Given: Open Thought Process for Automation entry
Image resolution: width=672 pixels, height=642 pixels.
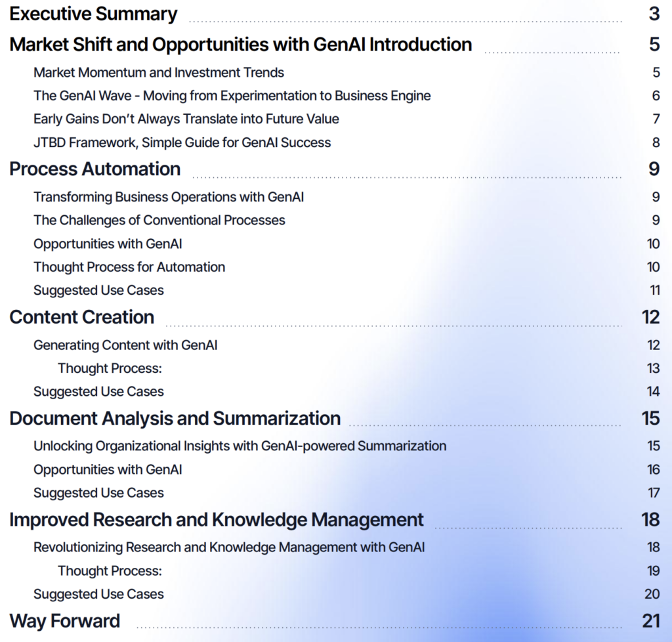Looking at the screenshot, I should [129, 267].
